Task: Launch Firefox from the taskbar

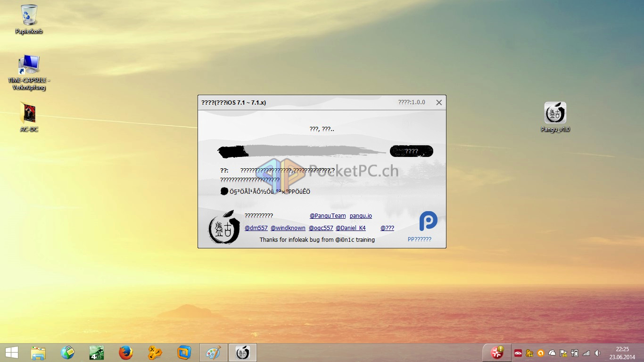Action: point(126,353)
